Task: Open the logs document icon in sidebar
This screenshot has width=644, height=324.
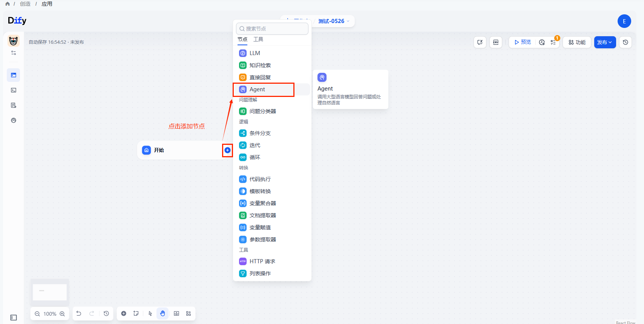Action: tap(14, 105)
